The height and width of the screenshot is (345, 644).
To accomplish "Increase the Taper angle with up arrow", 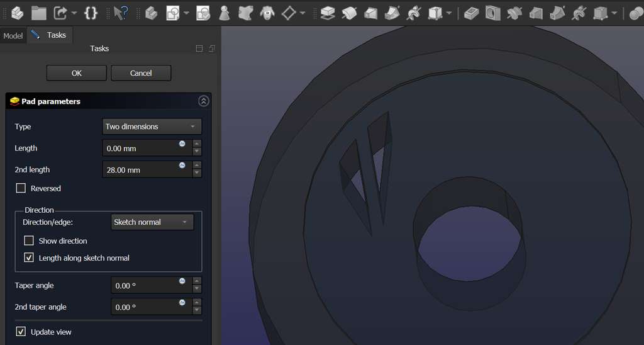I will click(x=197, y=281).
